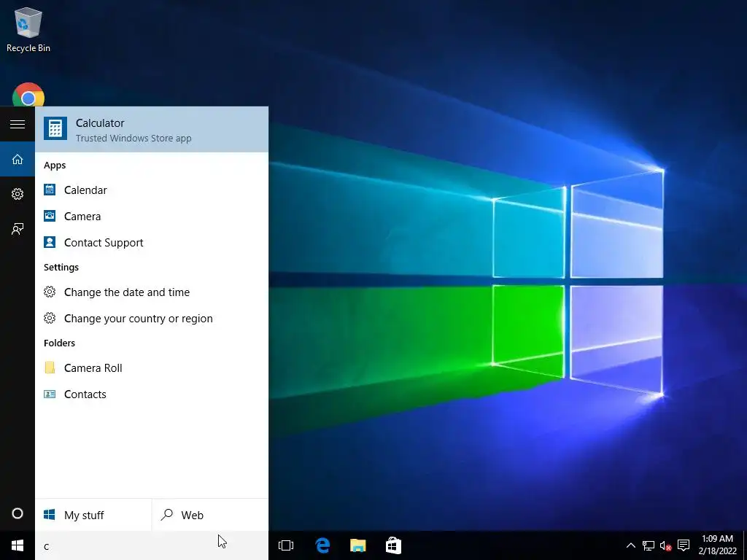The width and height of the screenshot is (747, 560).
Task: Launch the Camera app result
Action: [x=152, y=216]
